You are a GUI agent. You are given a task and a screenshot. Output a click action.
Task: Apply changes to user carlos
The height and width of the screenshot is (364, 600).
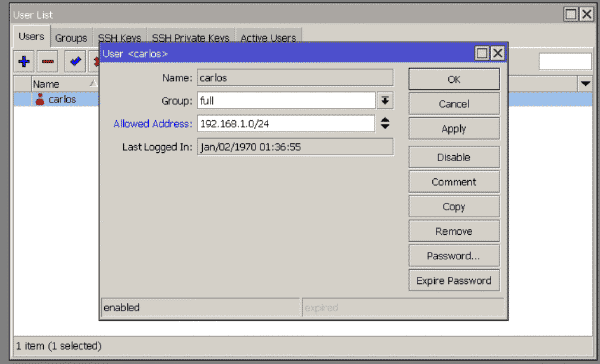point(454,129)
